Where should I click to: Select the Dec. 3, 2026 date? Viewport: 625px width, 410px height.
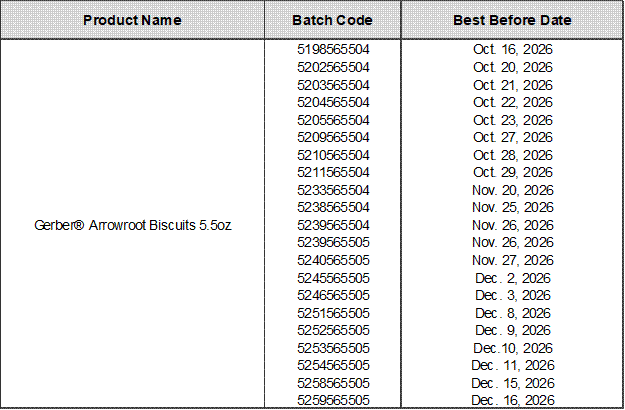pos(513,295)
